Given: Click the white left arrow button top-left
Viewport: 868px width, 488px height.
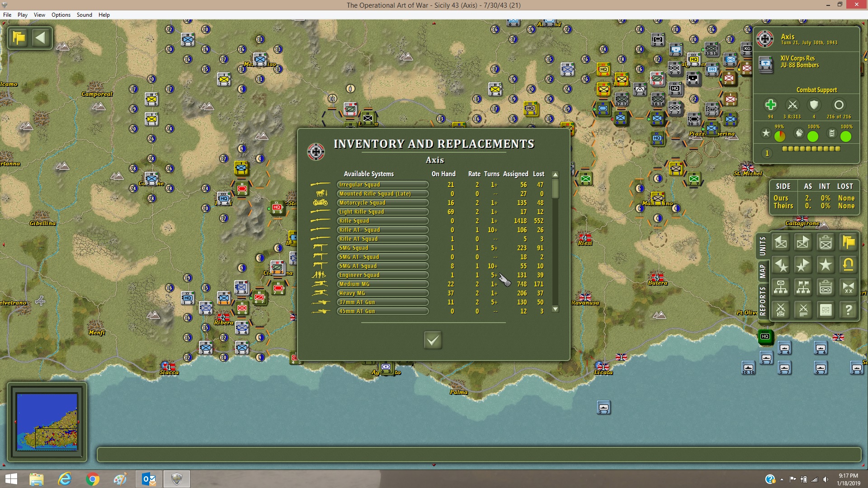Looking at the screenshot, I should click(41, 38).
